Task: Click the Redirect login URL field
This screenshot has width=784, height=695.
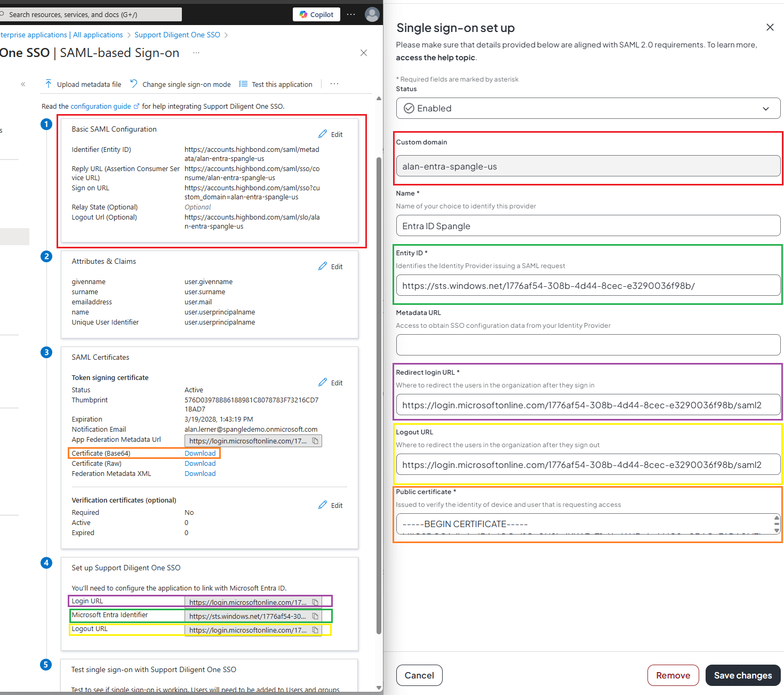Action: pyautogui.click(x=588, y=405)
